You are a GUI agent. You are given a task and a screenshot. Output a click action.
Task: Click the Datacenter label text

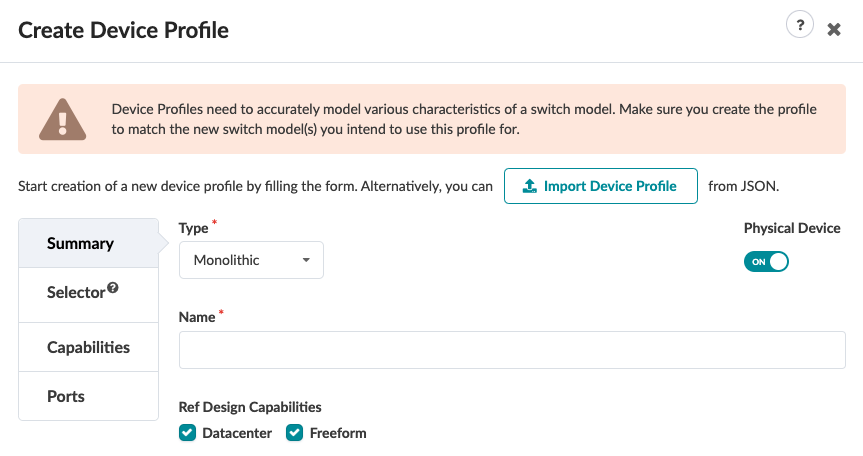(237, 433)
